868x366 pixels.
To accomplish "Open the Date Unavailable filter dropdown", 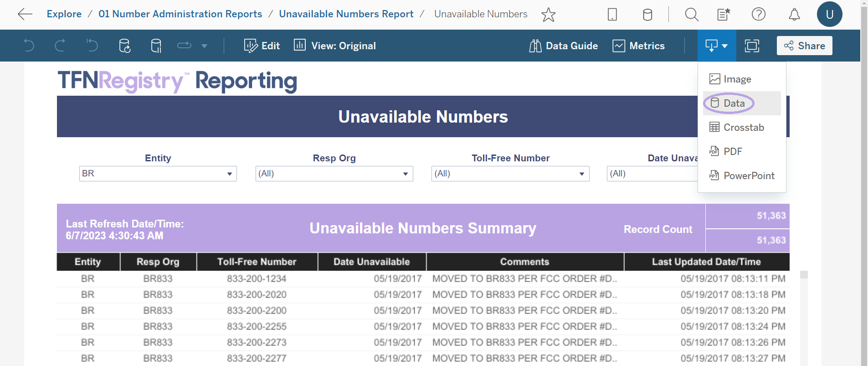I will tap(652, 174).
